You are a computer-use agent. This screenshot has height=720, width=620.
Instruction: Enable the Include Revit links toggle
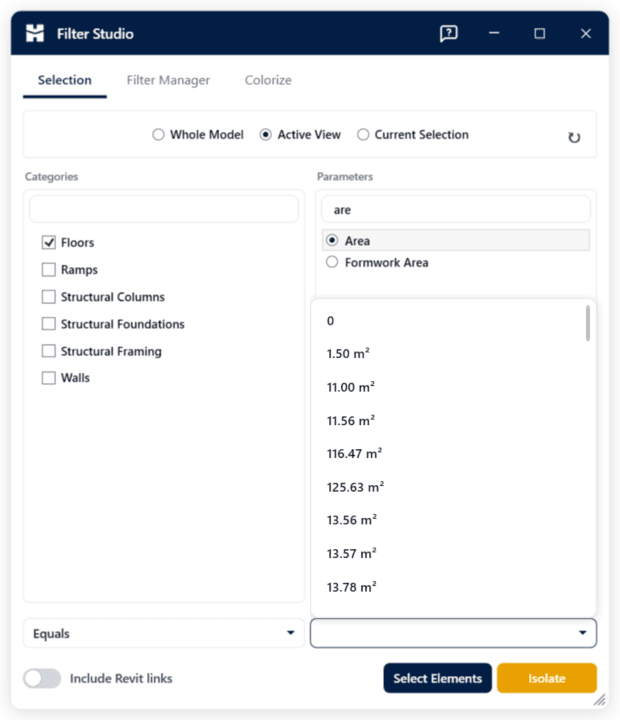42,678
